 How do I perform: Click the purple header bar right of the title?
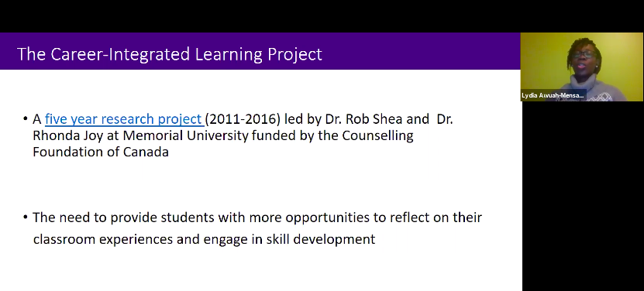421,51
